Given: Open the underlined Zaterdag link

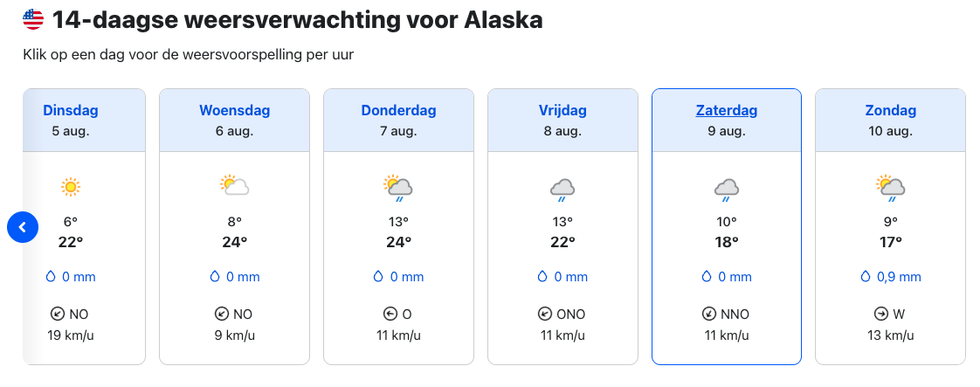Looking at the screenshot, I should click(x=726, y=111).
